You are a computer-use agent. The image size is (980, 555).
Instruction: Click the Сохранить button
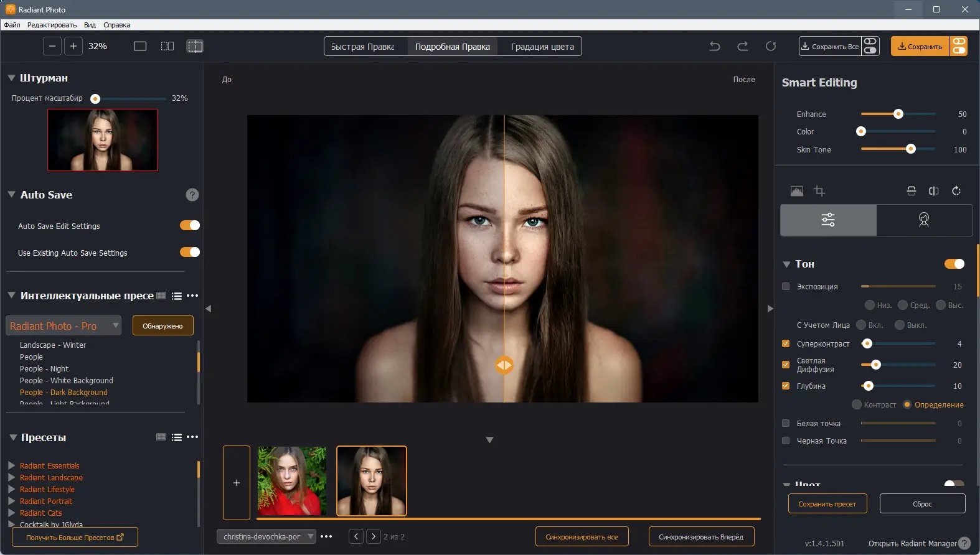pos(920,46)
